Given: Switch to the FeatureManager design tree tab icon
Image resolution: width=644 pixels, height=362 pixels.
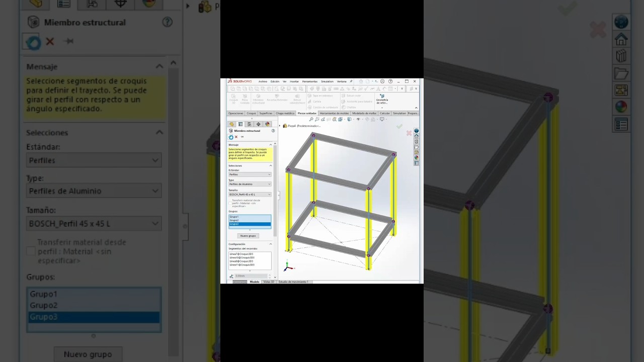Looking at the screenshot, I should click(x=231, y=124).
